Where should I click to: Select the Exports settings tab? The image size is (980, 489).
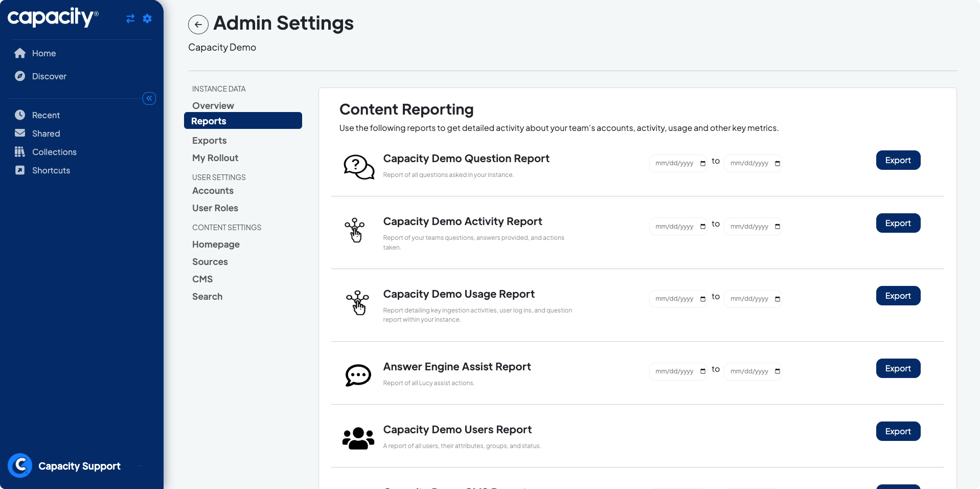click(x=209, y=141)
